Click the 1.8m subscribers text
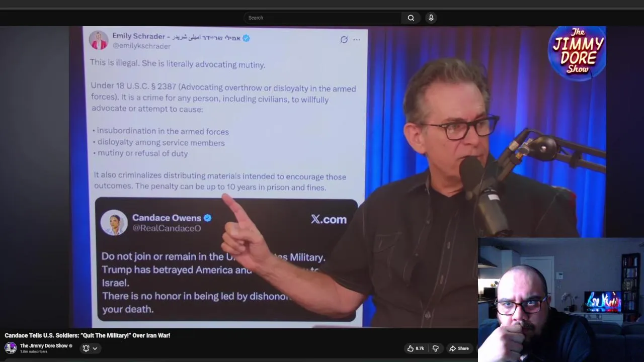This screenshot has width=644, height=362. click(x=34, y=352)
